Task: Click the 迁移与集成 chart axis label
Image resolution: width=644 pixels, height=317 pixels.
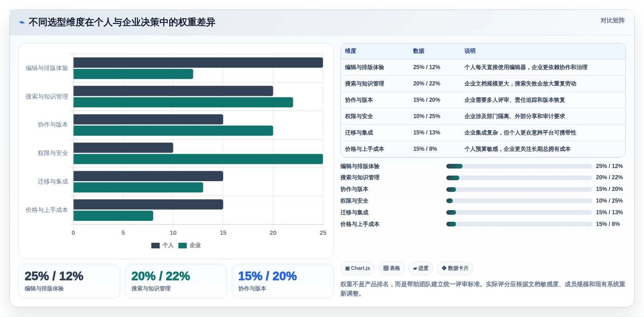Action: pos(53,182)
